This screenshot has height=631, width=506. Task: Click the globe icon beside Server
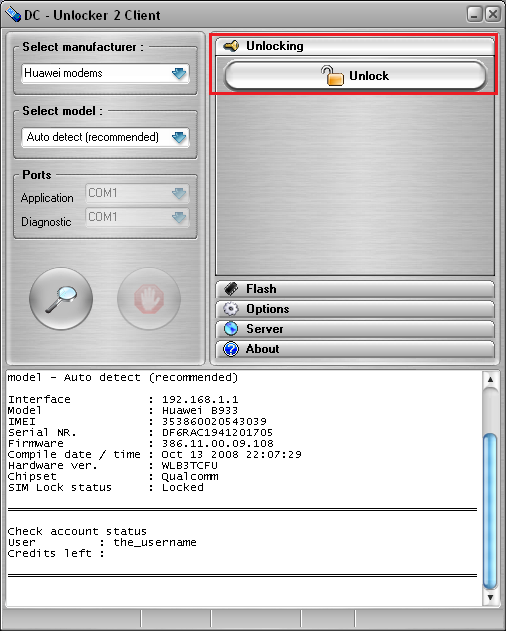pos(231,329)
